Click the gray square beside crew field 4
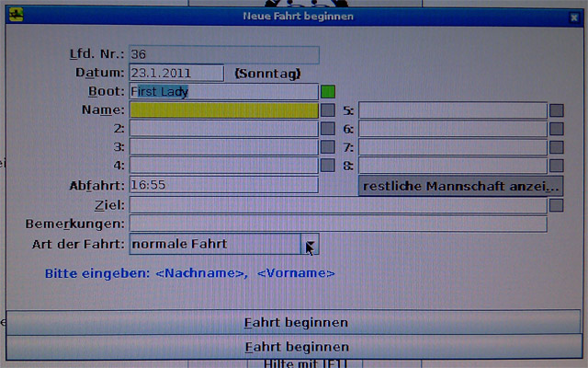 click(x=328, y=166)
